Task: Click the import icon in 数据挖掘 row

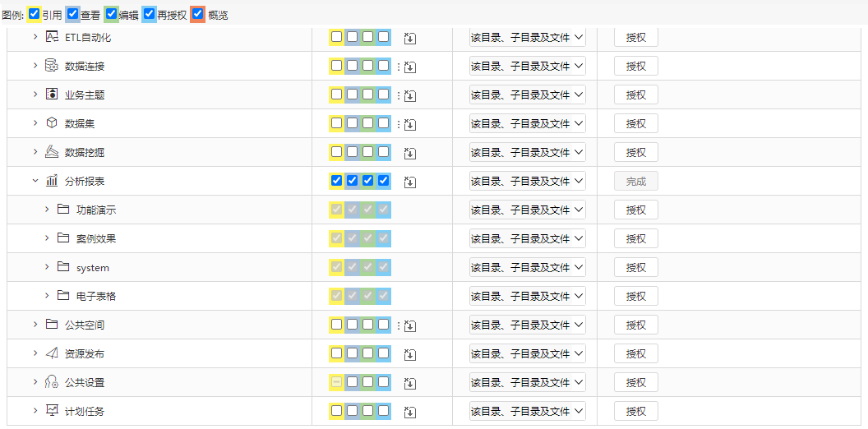Action: pyautogui.click(x=409, y=154)
